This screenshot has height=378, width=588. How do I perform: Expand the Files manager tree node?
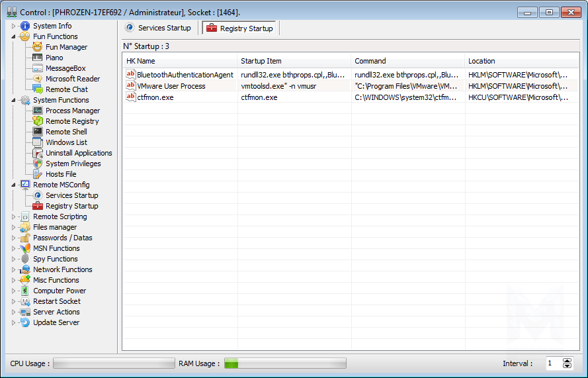click(x=14, y=227)
